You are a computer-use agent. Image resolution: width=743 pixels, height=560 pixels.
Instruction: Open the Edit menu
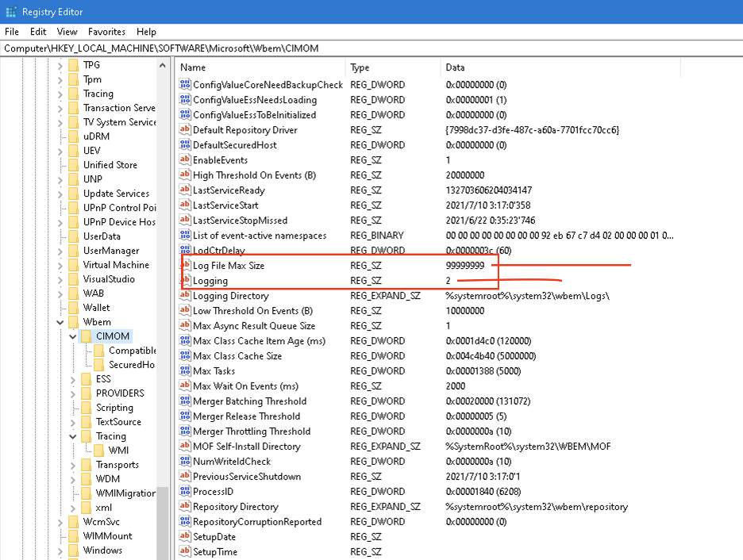tap(38, 32)
